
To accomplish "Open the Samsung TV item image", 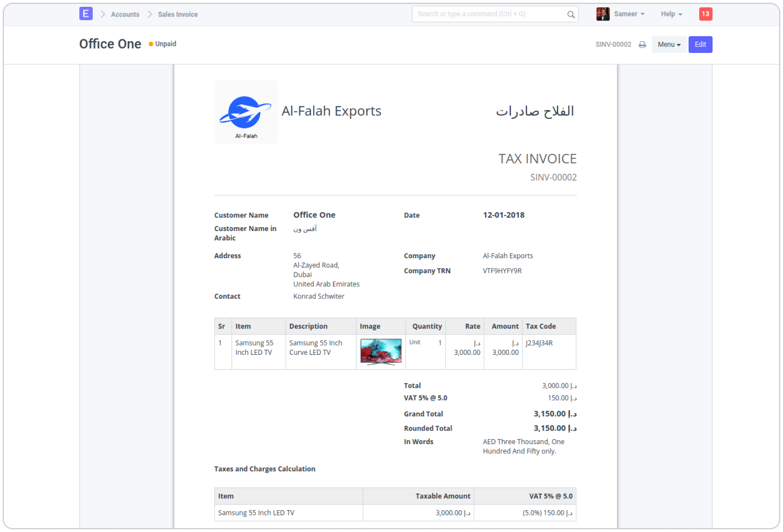I will (x=381, y=352).
